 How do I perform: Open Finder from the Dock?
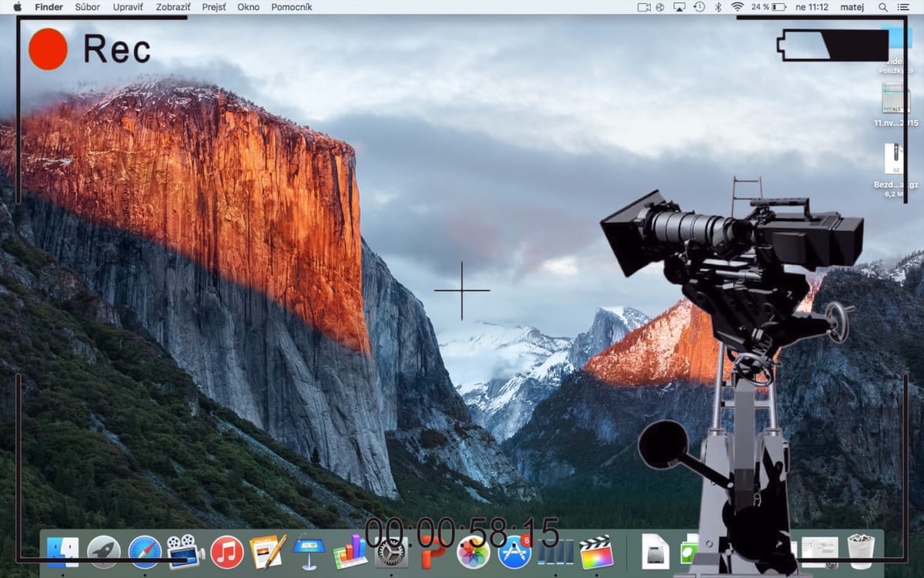tap(62, 552)
